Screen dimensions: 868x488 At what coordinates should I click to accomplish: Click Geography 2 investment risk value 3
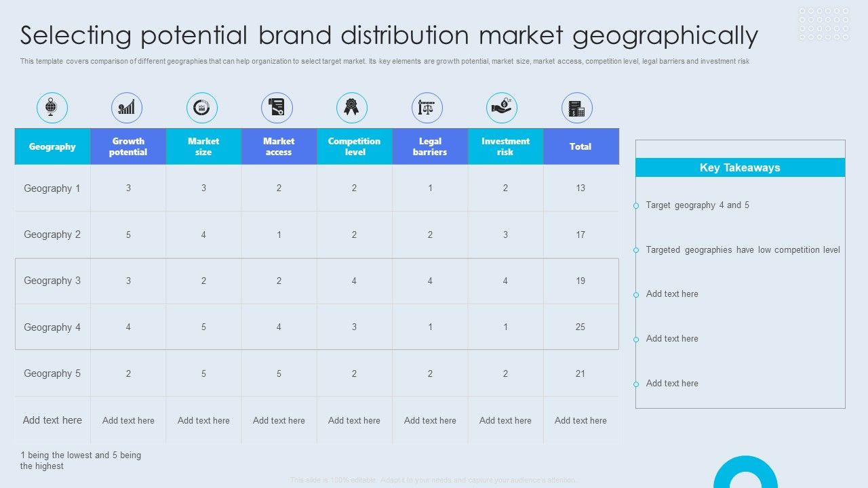[x=505, y=235]
